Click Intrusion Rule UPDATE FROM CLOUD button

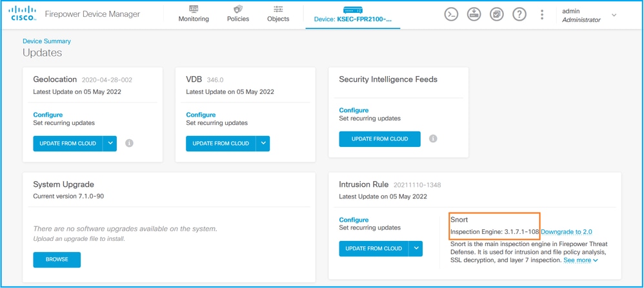click(374, 248)
